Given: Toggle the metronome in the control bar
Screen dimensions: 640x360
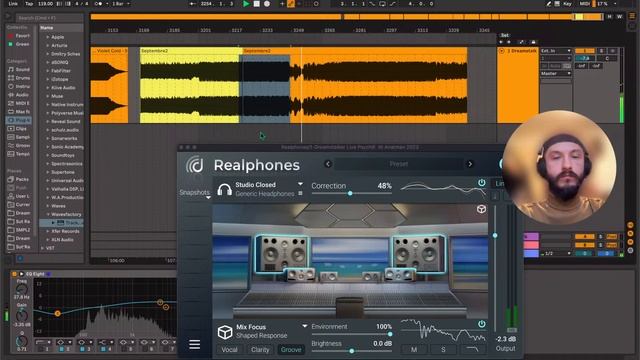Looking at the screenshot, I should point(98,4).
